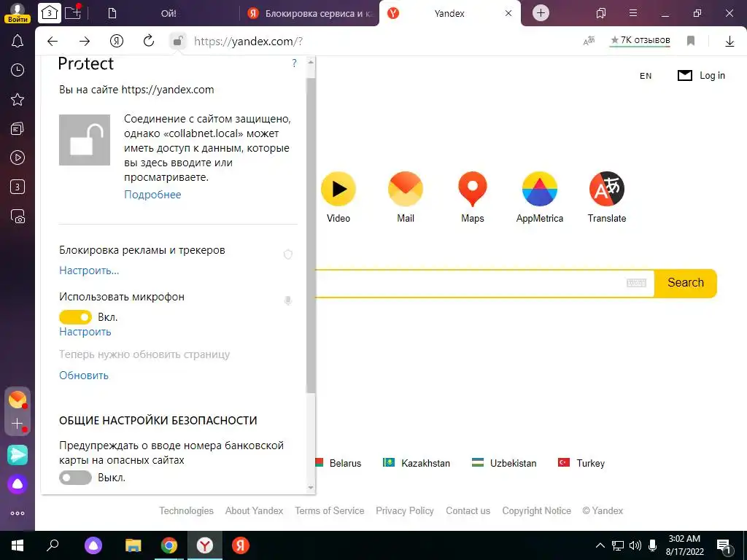Open Protect help question mark
The image size is (747, 560).
pos(294,63)
